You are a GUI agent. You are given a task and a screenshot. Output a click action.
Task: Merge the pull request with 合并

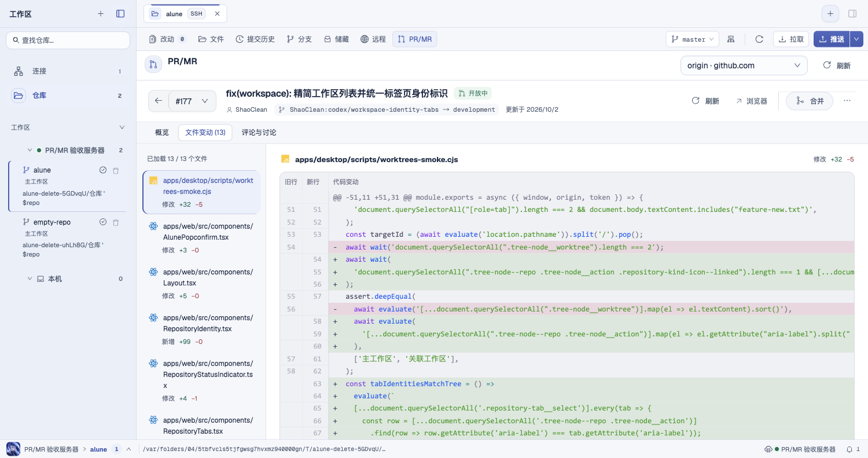[810, 101]
